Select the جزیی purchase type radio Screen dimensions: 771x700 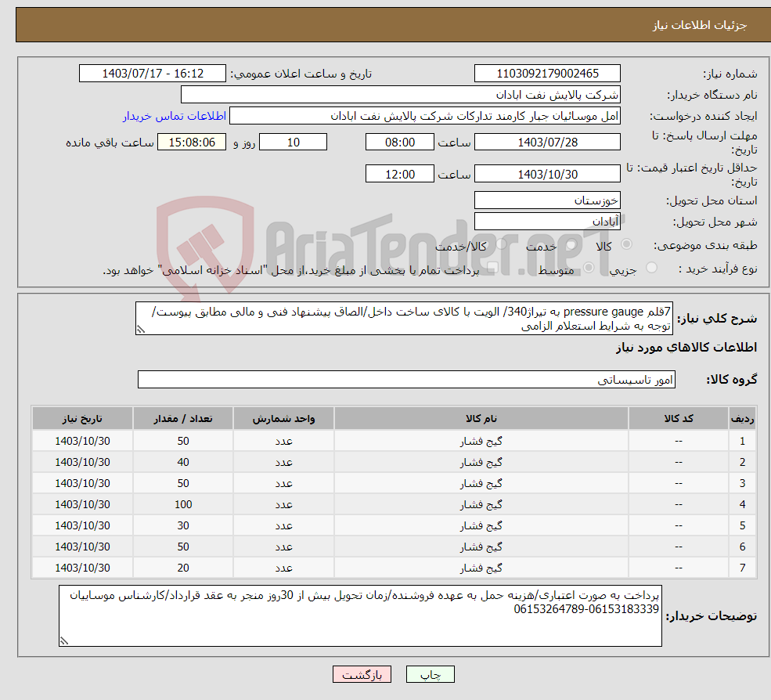(651, 268)
